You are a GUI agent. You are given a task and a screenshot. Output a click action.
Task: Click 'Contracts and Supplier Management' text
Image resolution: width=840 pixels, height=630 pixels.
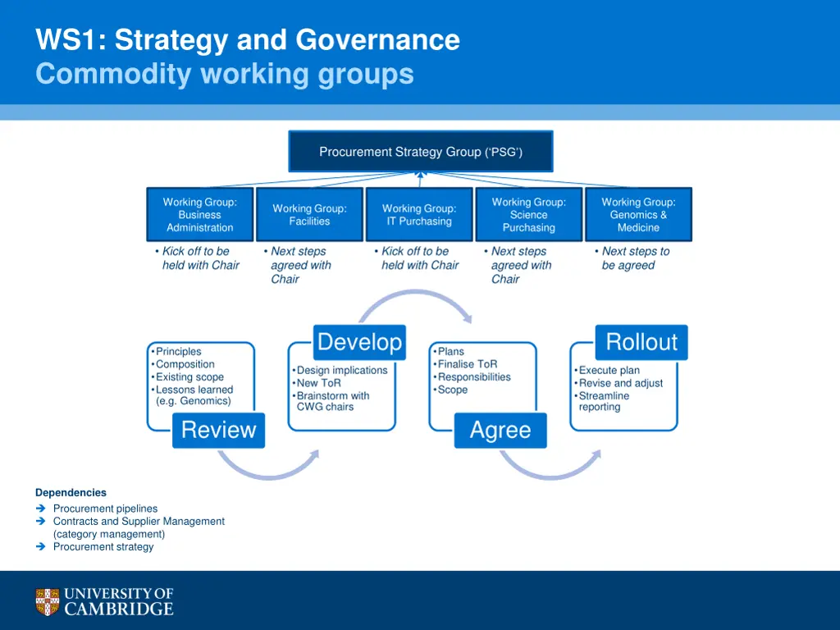(x=139, y=521)
